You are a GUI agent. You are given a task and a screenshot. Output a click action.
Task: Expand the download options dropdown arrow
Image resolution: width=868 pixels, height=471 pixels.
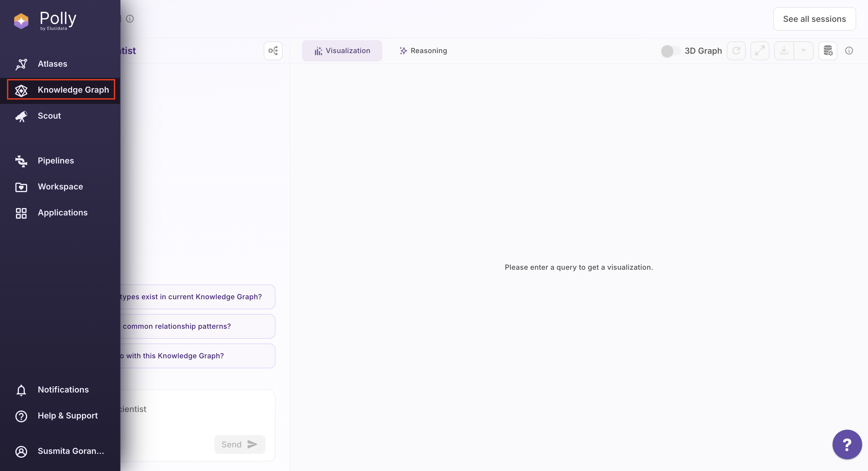(x=803, y=51)
